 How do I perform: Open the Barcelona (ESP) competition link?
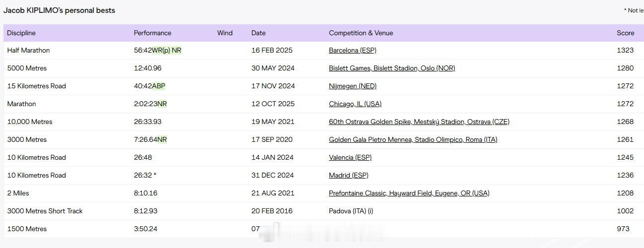click(352, 50)
